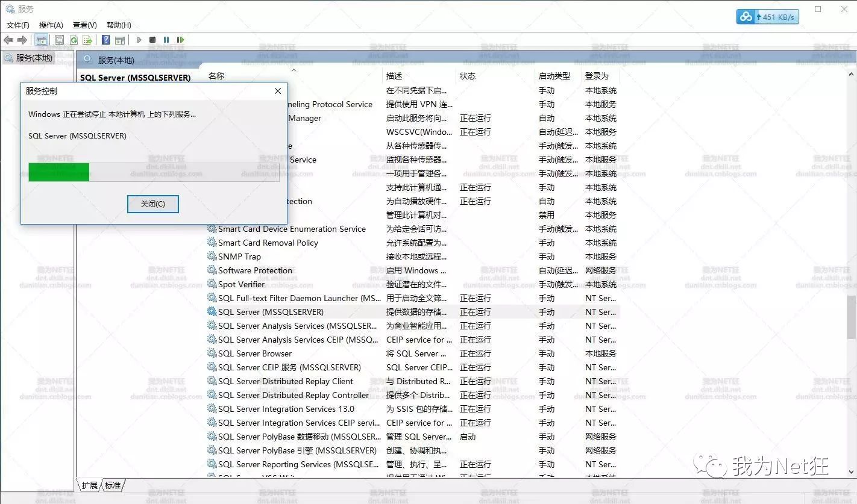Click gear icon of SQL Full-text Filter Daemon Launcher
Screen dimensions: 857x504
tap(212, 297)
